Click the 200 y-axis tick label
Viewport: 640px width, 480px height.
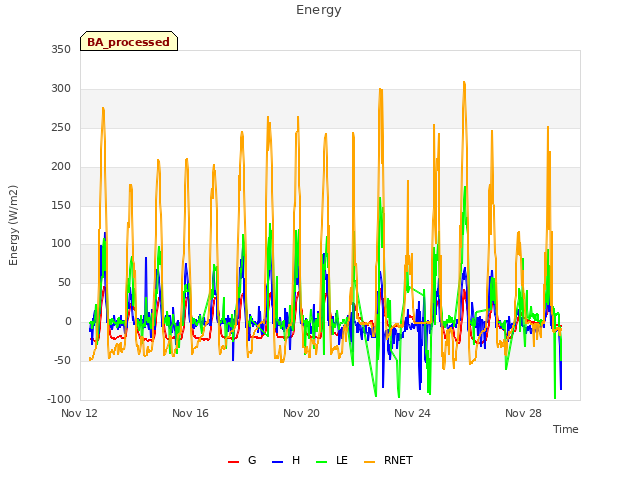[x=61, y=166]
